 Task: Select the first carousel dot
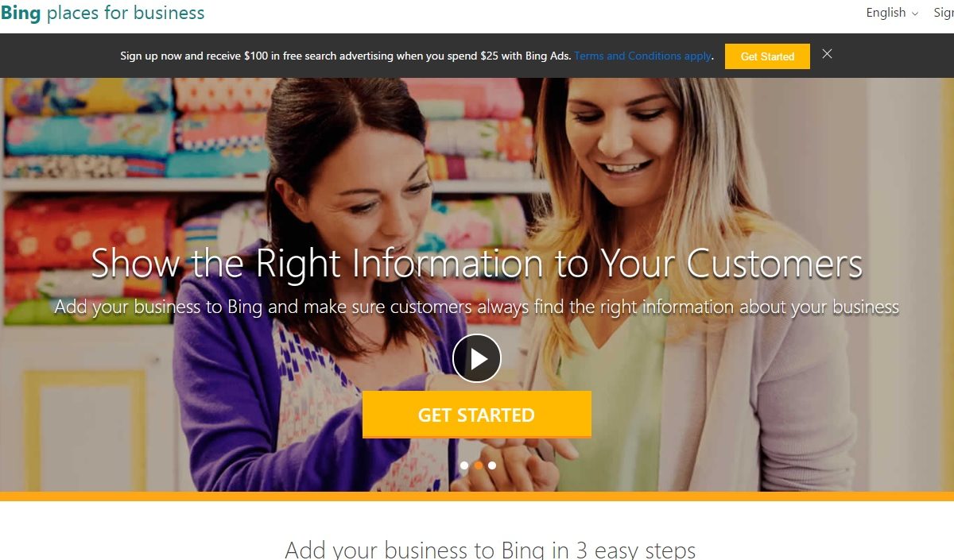(464, 465)
